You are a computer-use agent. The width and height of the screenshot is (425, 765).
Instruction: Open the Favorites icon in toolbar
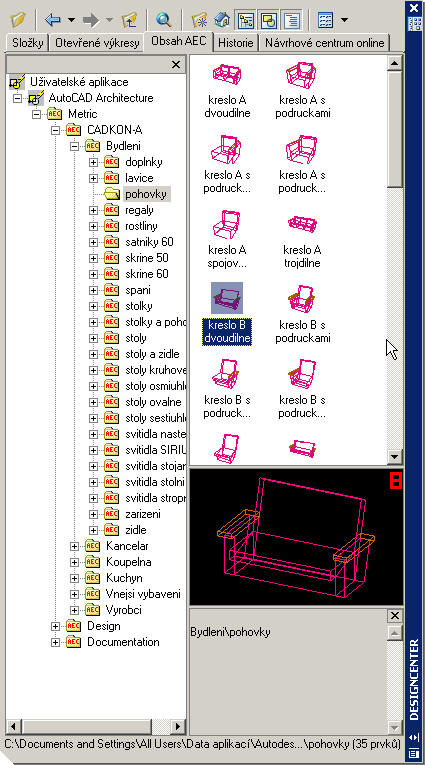pos(199,20)
